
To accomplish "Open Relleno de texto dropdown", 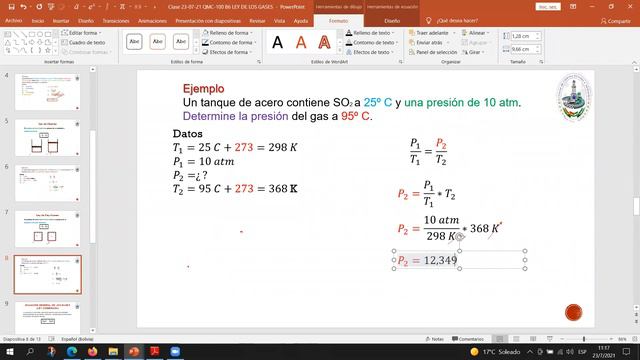I will click(370, 33).
